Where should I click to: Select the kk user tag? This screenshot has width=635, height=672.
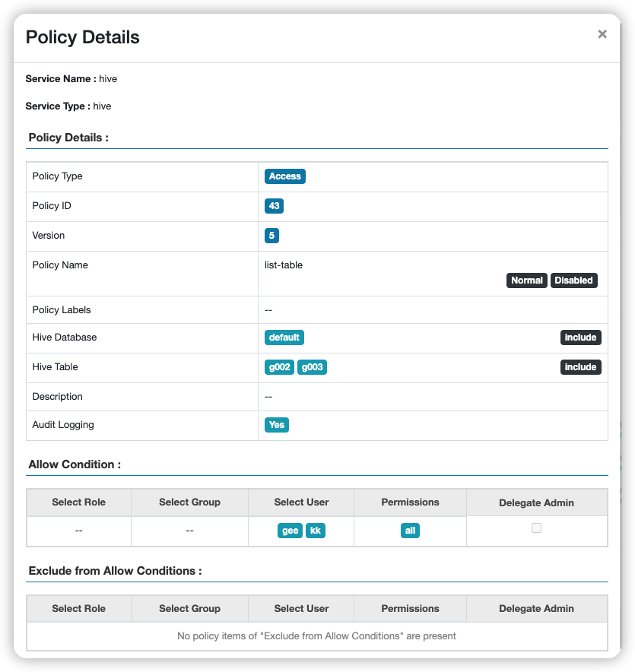click(316, 531)
